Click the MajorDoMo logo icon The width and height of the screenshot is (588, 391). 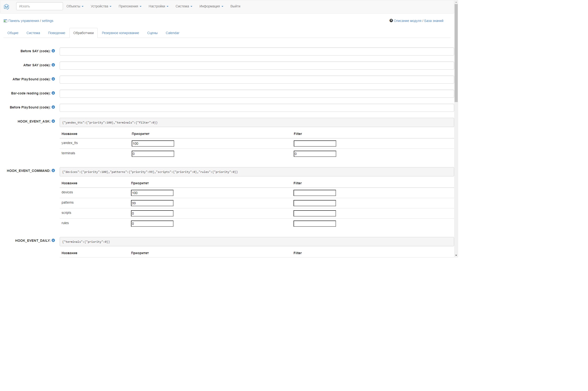6,6
